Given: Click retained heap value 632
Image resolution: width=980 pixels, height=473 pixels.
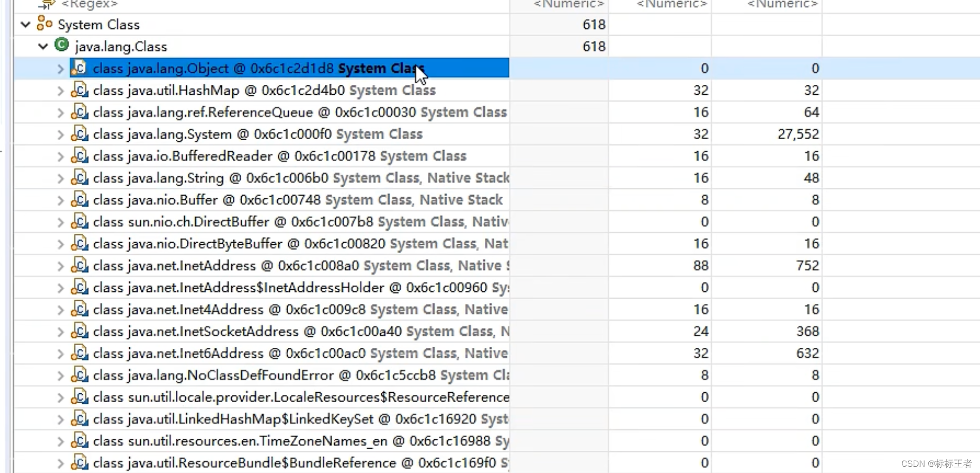Looking at the screenshot, I should 807,353.
